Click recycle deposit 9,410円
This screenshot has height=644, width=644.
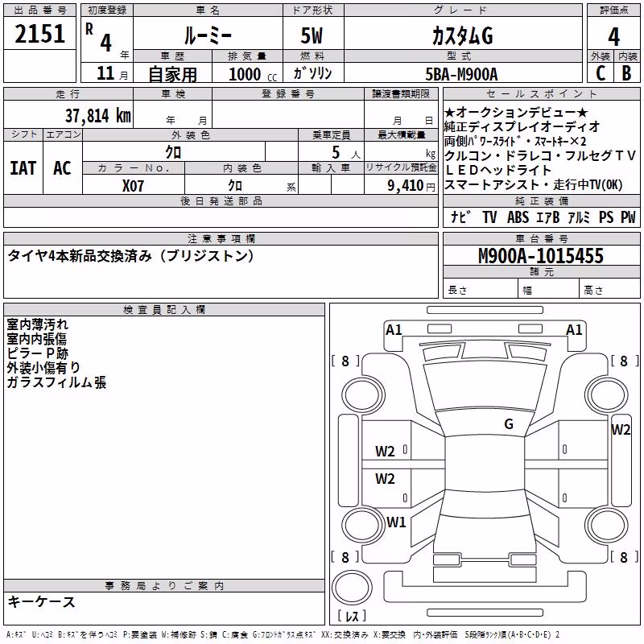click(411, 186)
